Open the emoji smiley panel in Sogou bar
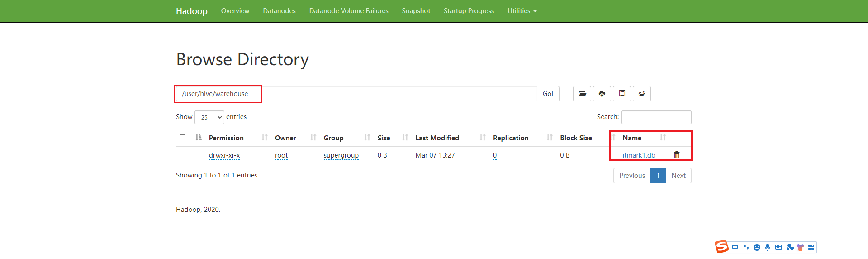Viewport: 868px width, 259px height. coord(757,247)
